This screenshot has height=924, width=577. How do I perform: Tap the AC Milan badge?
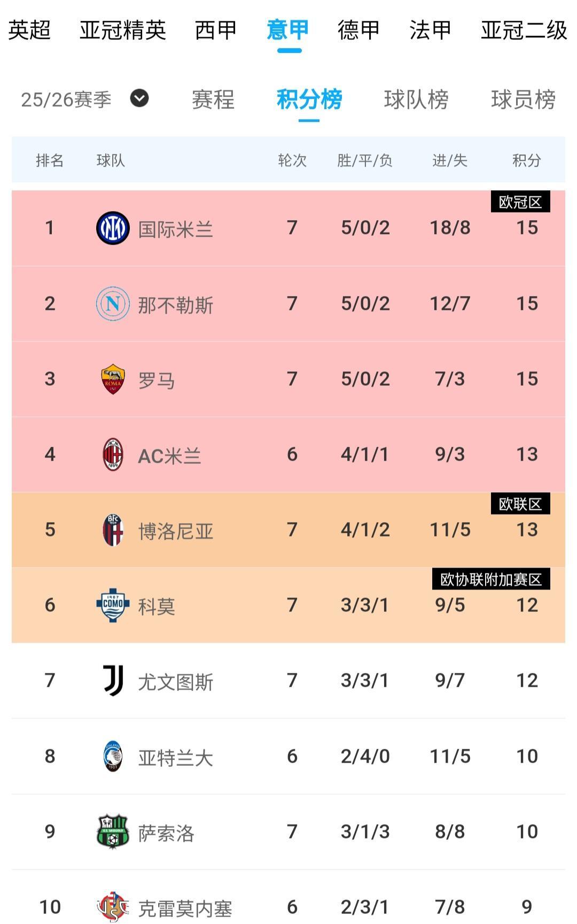pyautogui.click(x=113, y=455)
